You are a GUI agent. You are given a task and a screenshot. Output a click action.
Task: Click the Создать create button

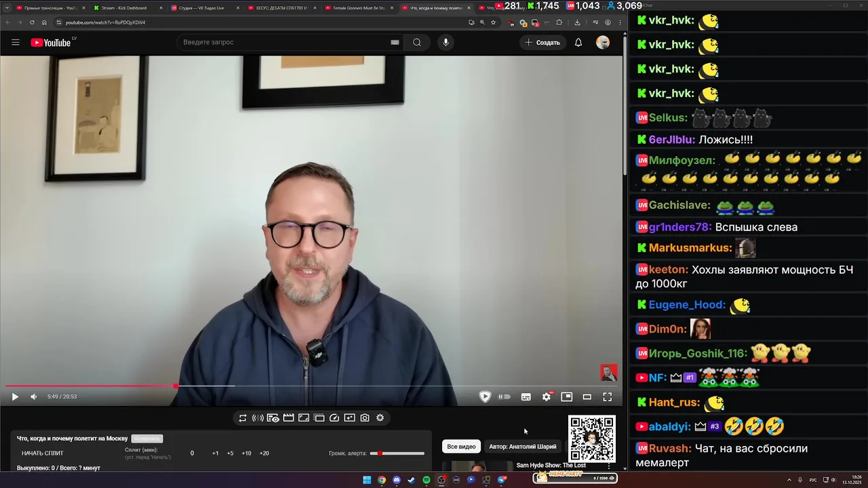tap(542, 42)
